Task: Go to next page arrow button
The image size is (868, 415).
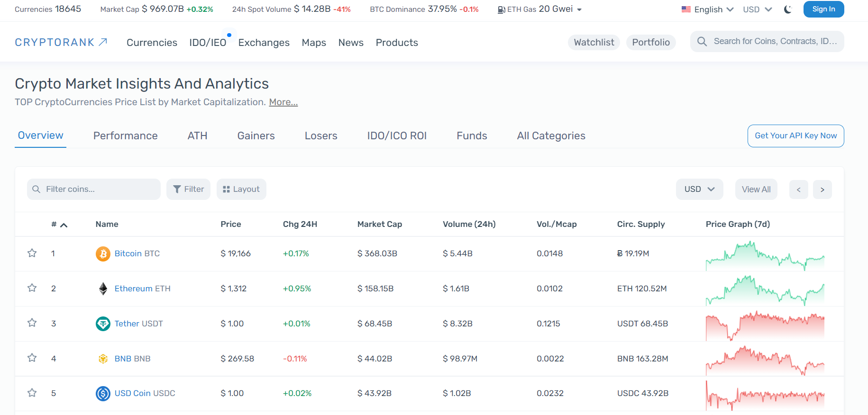Action: click(x=822, y=189)
